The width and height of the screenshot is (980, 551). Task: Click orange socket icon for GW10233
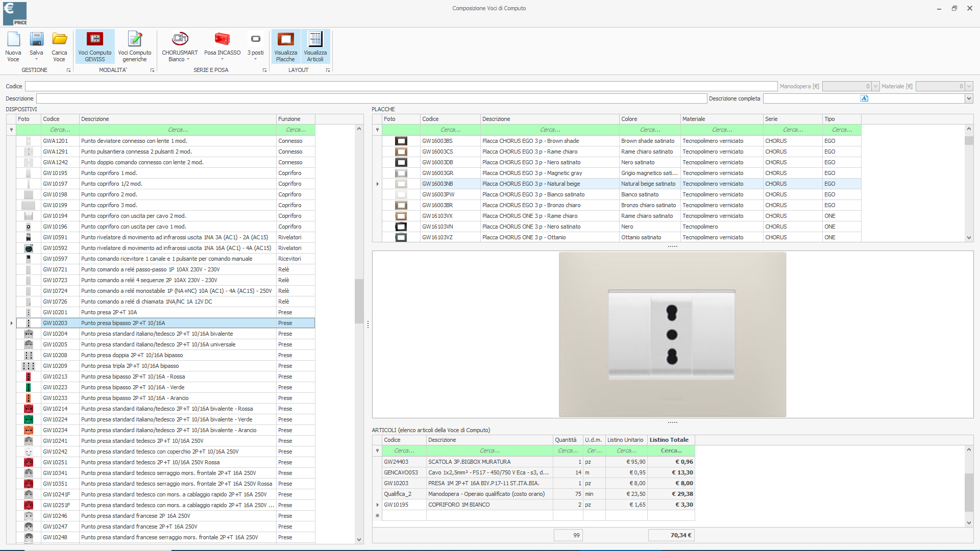point(29,398)
